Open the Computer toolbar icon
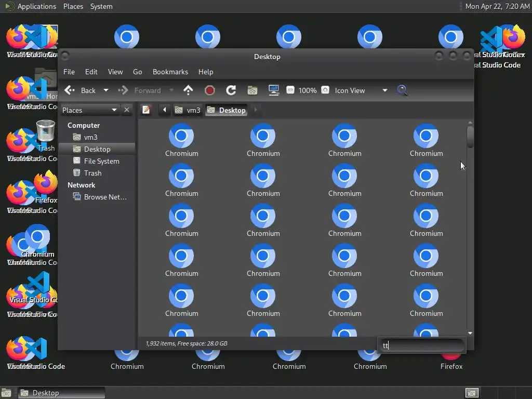The image size is (532, 399). 273,90
